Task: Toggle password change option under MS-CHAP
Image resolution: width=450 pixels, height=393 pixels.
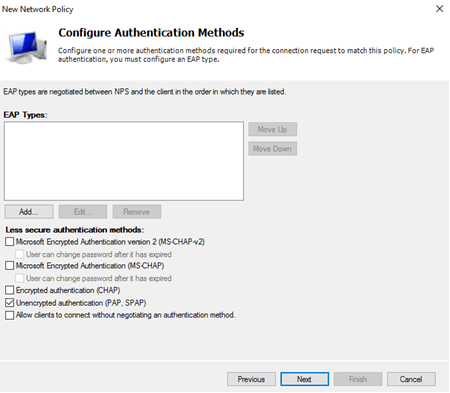Action: [x=20, y=278]
